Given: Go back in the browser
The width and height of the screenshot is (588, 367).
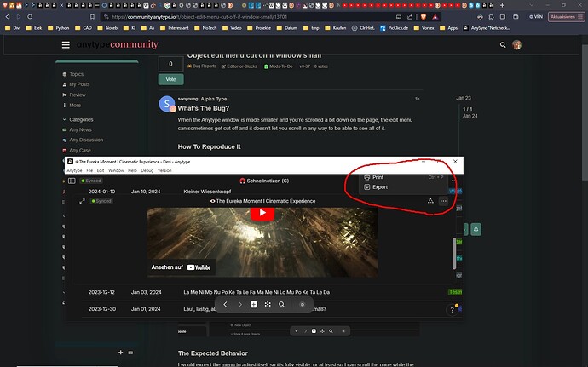Looking at the screenshot, I should tap(8, 17).
